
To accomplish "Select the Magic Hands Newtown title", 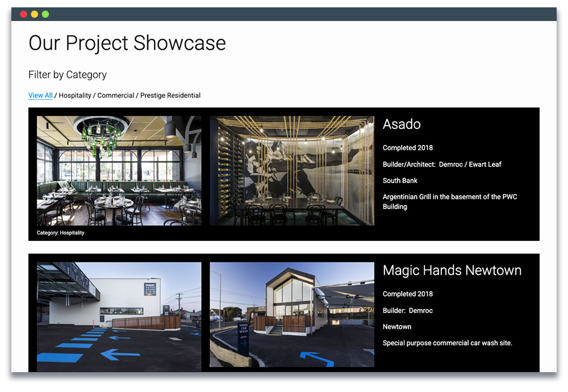I will [452, 270].
